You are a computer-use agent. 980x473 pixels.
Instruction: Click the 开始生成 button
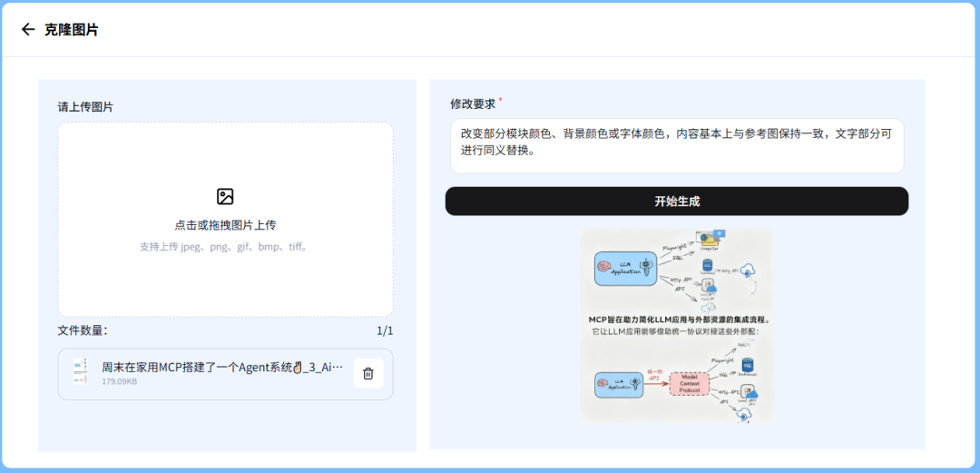[677, 202]
